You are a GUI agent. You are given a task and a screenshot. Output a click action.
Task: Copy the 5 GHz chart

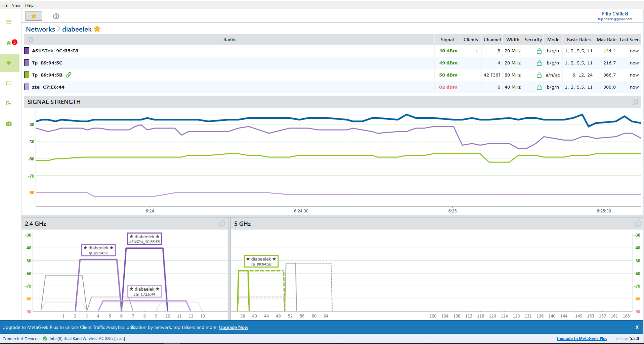(638, 224)
